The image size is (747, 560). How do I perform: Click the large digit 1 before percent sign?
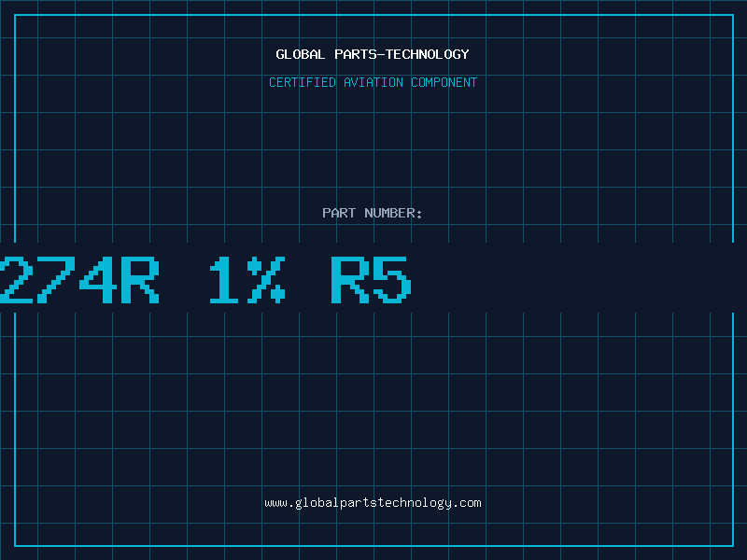(x=224, y=280)
